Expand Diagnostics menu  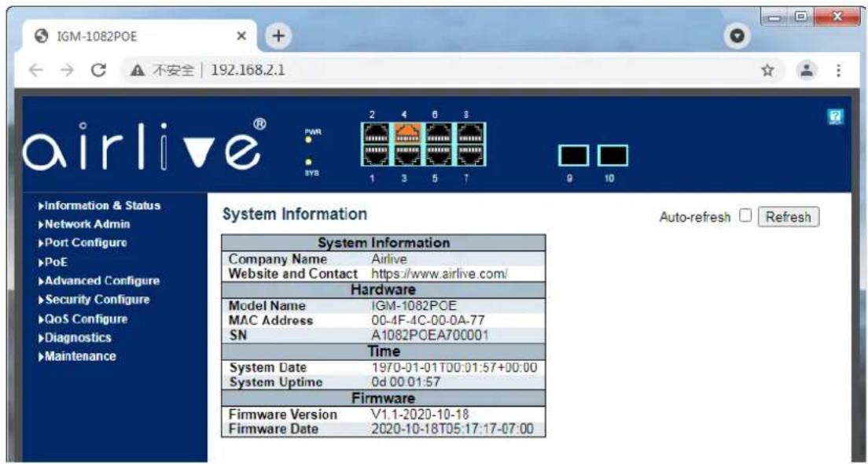(x=75, y=337)
